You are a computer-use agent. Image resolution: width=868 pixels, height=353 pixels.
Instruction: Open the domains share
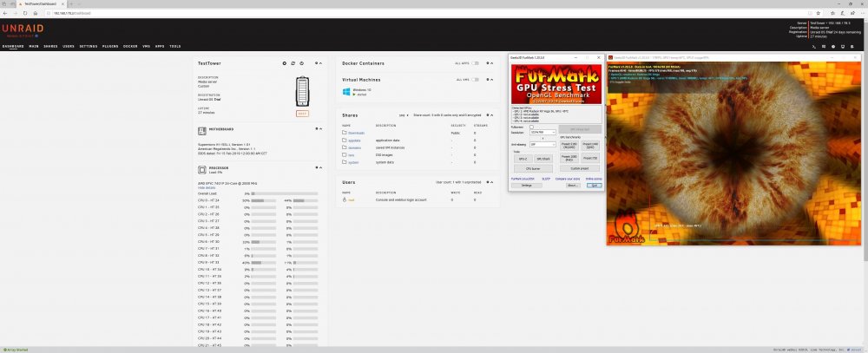coord(354,147)
